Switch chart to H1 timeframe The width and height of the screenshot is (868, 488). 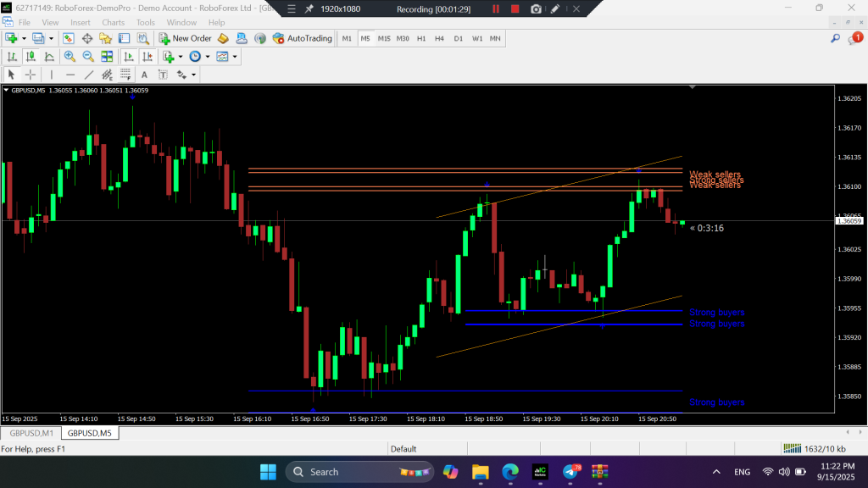point(421,38)
